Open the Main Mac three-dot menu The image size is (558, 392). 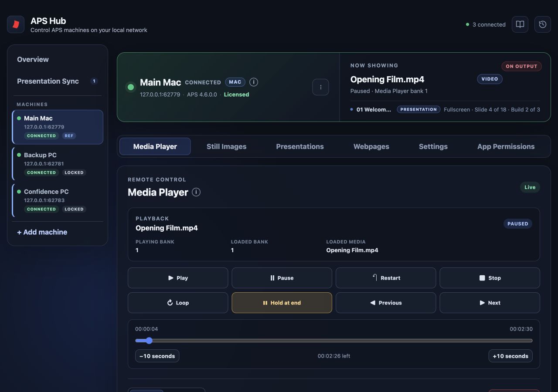[321, 87]
